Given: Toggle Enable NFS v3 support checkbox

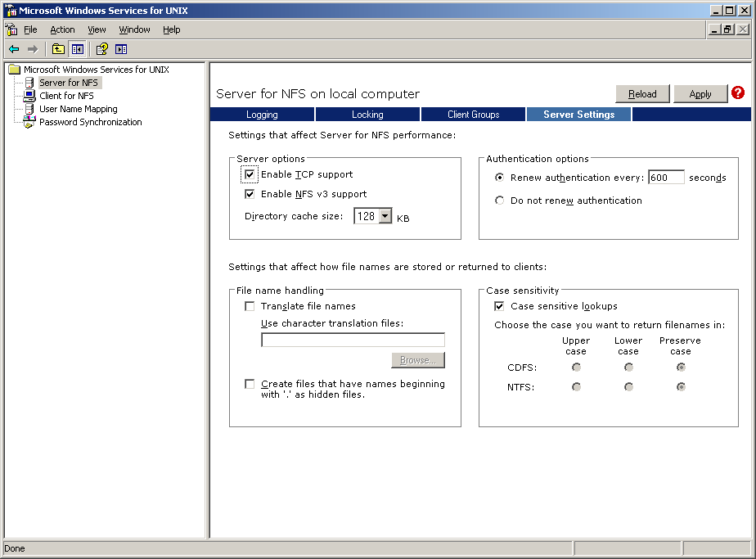Looking at the screenshot, I should (250, 194).
